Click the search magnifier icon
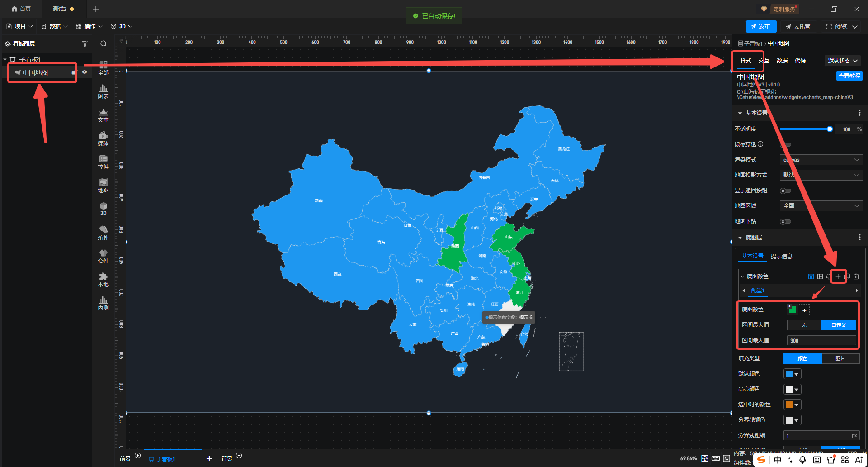This screenshot has width=868, height=467. (104, 44)
